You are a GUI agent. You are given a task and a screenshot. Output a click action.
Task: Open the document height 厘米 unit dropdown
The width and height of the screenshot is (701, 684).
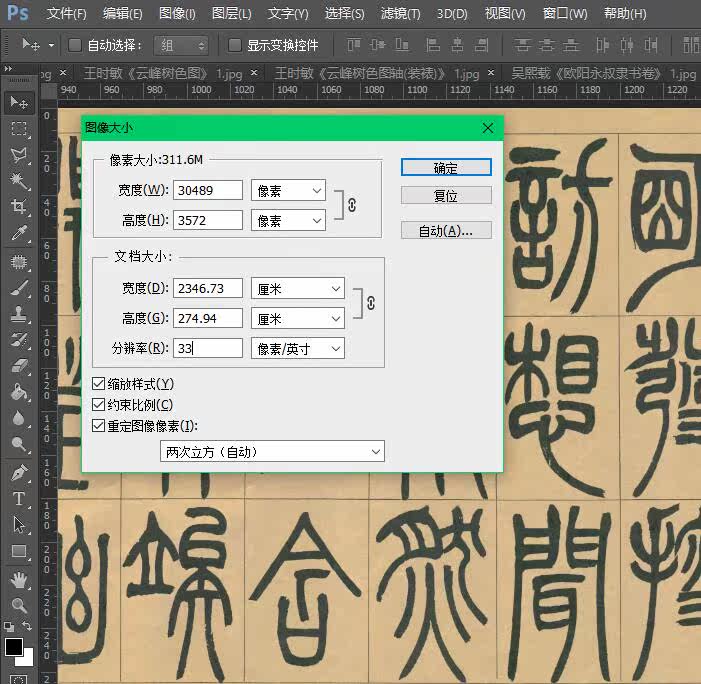tap(298, 318)
